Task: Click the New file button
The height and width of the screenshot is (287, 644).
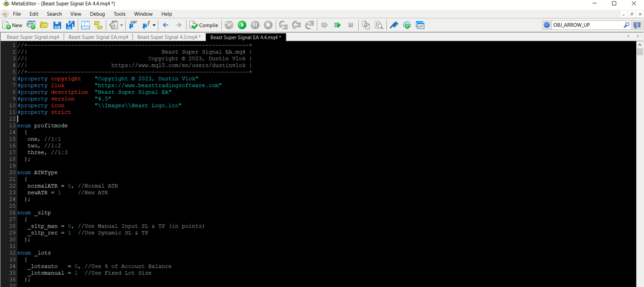Action: (x=12, y=25)
